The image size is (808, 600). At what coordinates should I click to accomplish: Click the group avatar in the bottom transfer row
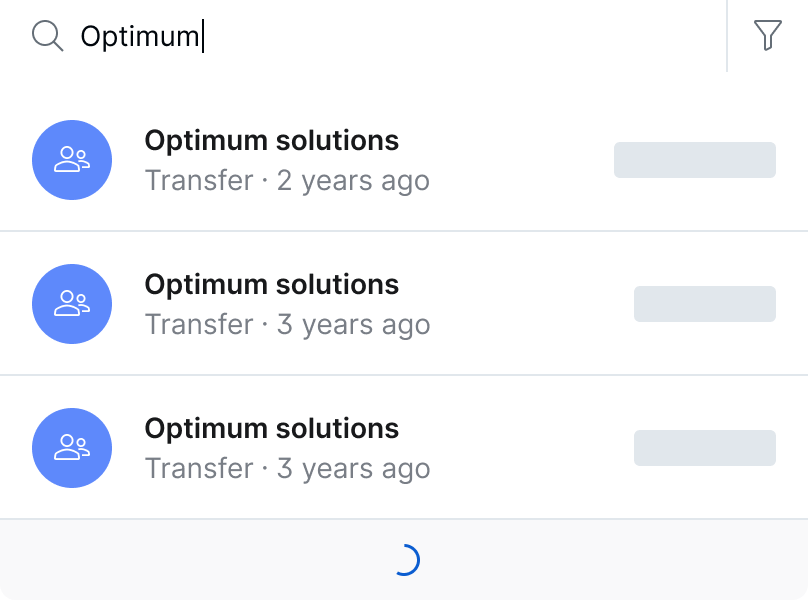coord(72,447)
